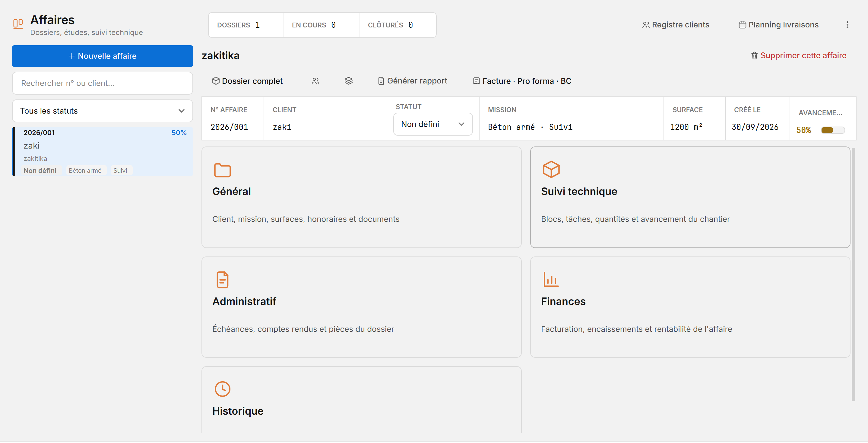The image size is (868, 443).
Task: Open Registre clients
Action: point(675,25)
